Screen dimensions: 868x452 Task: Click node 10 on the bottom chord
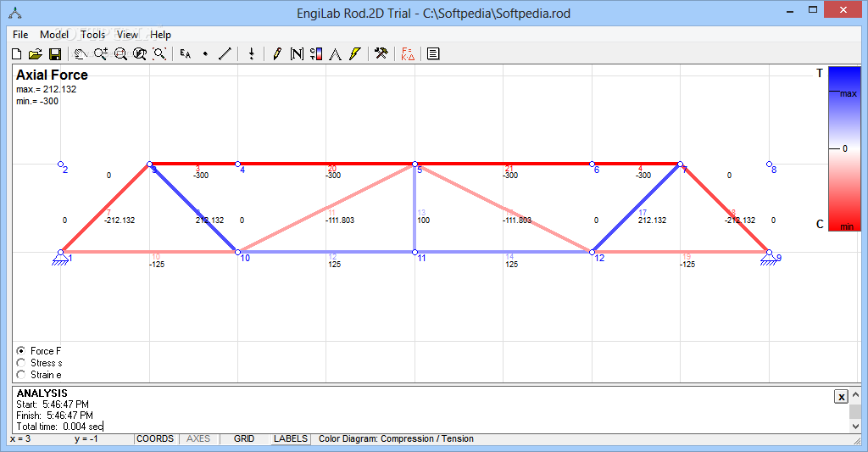238,253
